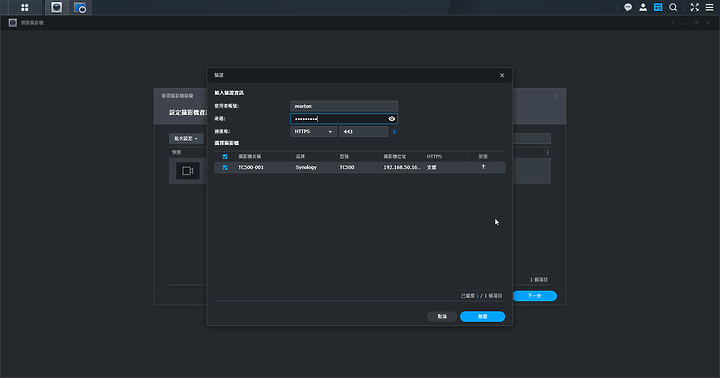Open the second taskbar app with camera badge
Screen dimensions: 720x378
(x=80, y=7)
